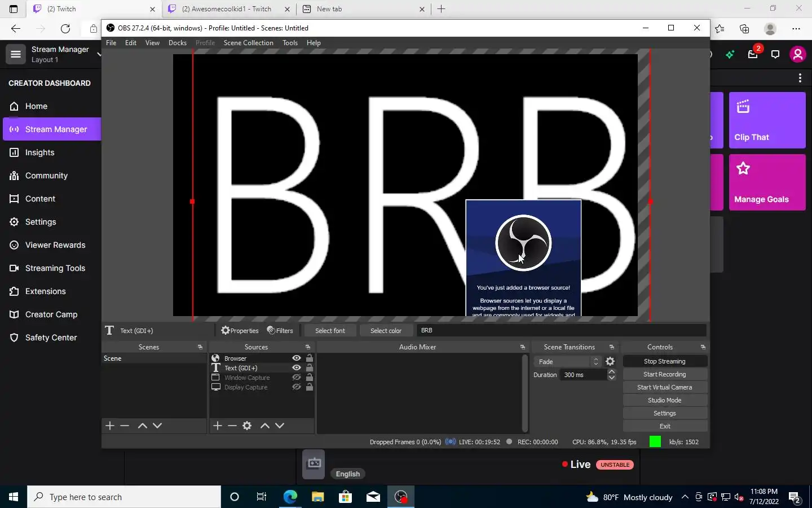Open the File menu in OBS

point(111,43)
